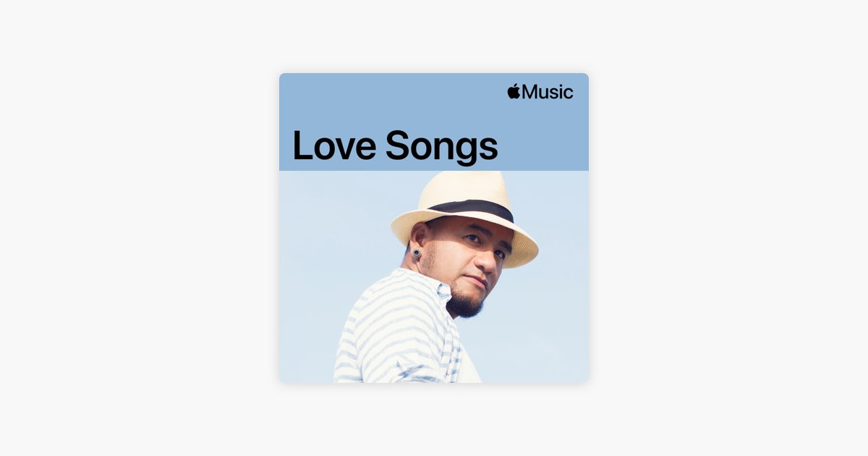
Task: Click the man's goatee beard
Action: [x=464, y=303]
